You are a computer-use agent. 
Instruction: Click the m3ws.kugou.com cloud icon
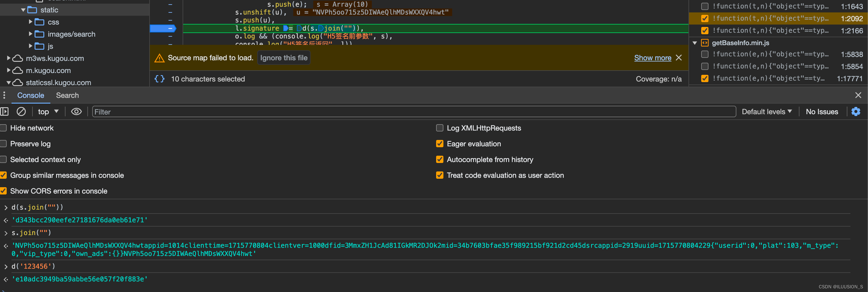click(18, 58)
